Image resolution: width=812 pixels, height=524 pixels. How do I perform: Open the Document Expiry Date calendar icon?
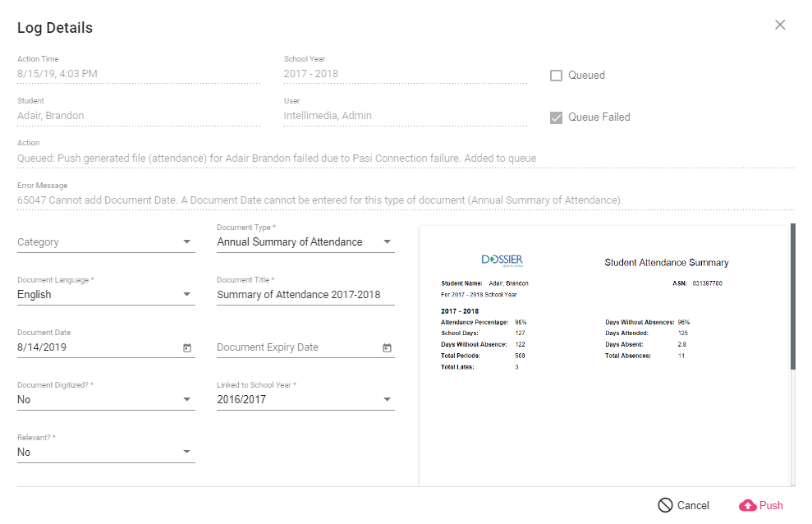point(387,347)
